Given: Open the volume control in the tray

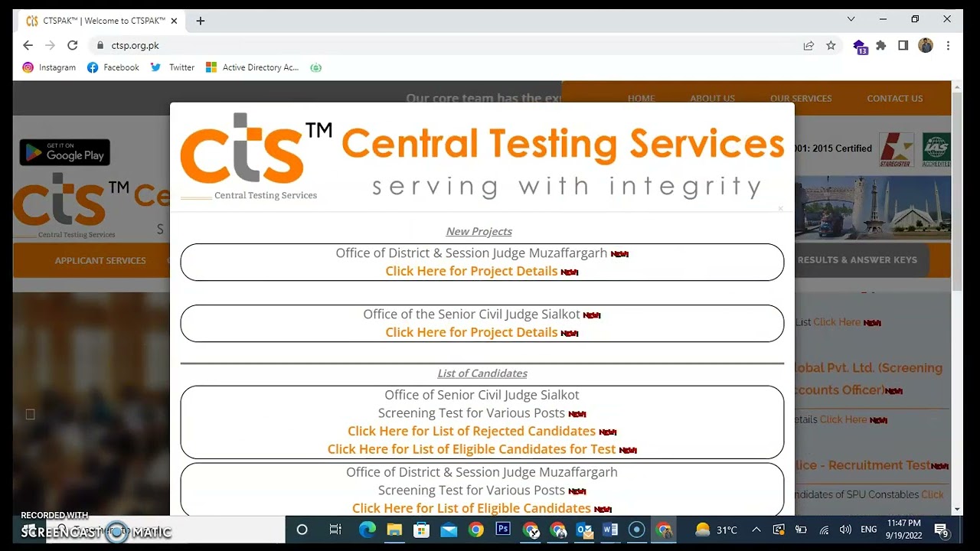Looking at the screenshot, I should 845,530.
